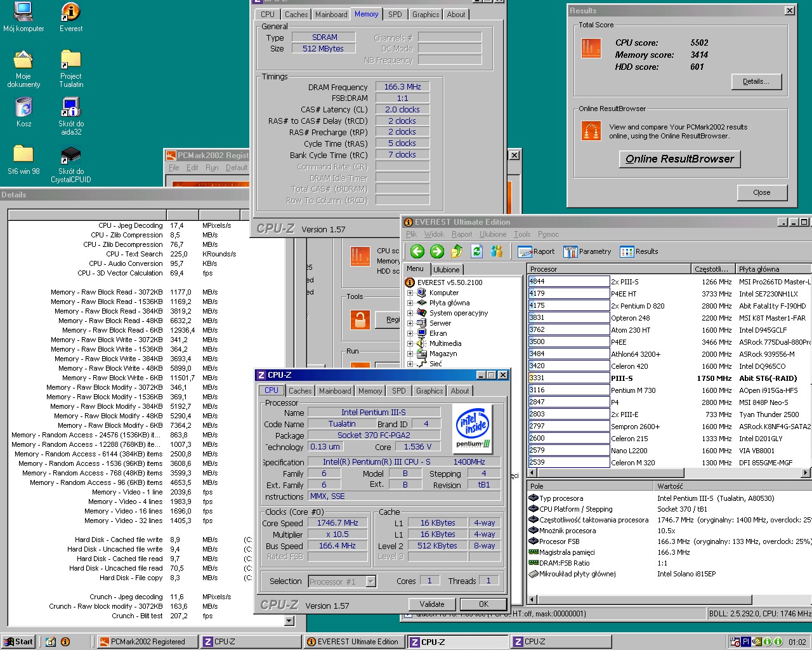Click the green Back arrow in EVEREST toolbar

[x=417, y=251]
